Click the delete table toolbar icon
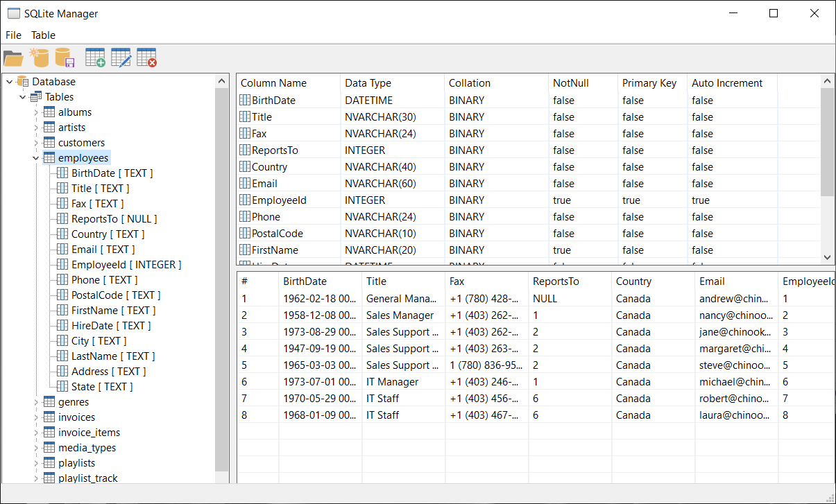 (x=146, y=58)
